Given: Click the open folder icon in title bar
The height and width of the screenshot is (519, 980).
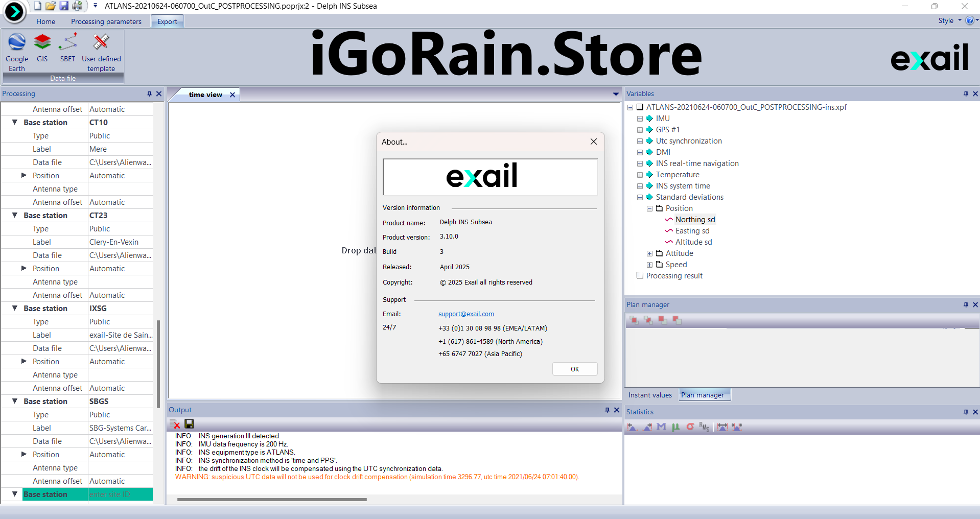Looking at the screenshot, I should click(50, 6).
